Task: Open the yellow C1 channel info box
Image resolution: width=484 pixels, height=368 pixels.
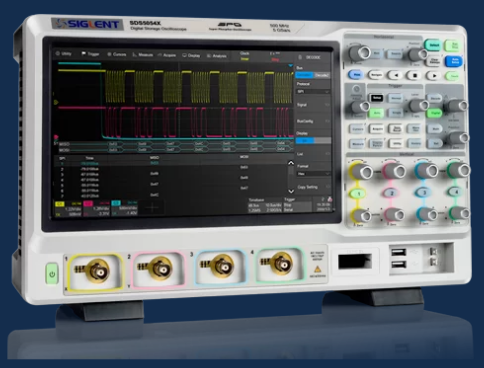Action: [x=68, y=209]
